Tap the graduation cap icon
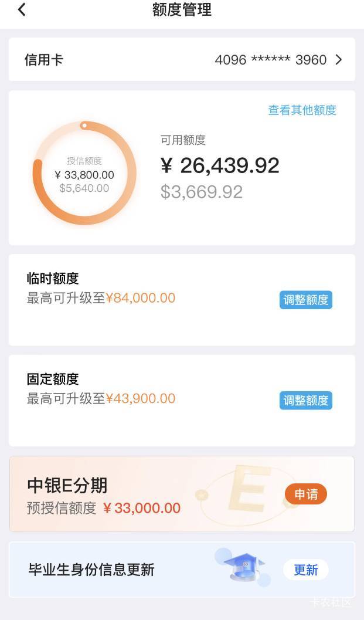Screen dimensions: 364x620 tap(243, 567)
